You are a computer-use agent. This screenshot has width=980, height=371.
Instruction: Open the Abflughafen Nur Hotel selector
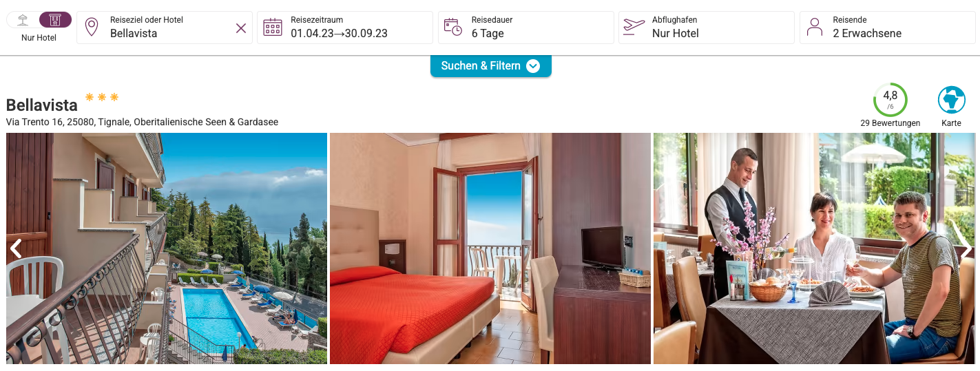(707, 28)
